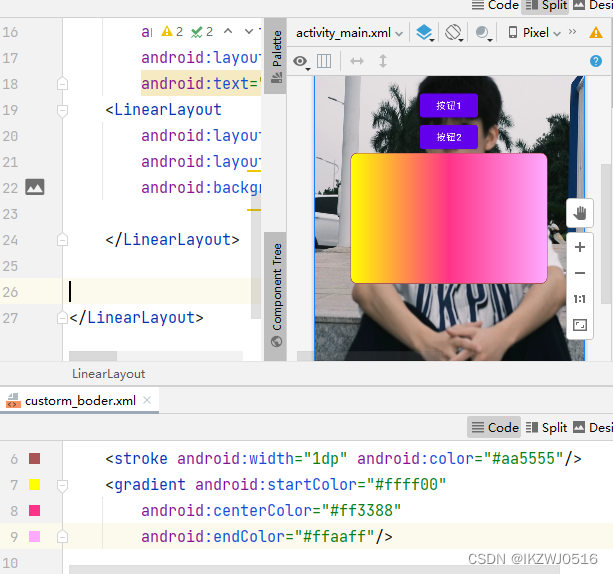Image resolution: width=613 pixels, height=574 pixels.
Task: Open the design surface layers selector
Action: pos(425,33)
